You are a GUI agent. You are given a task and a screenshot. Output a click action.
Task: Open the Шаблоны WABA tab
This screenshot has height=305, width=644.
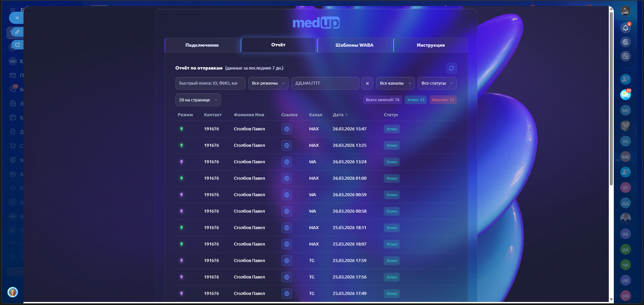pos(355,45)
